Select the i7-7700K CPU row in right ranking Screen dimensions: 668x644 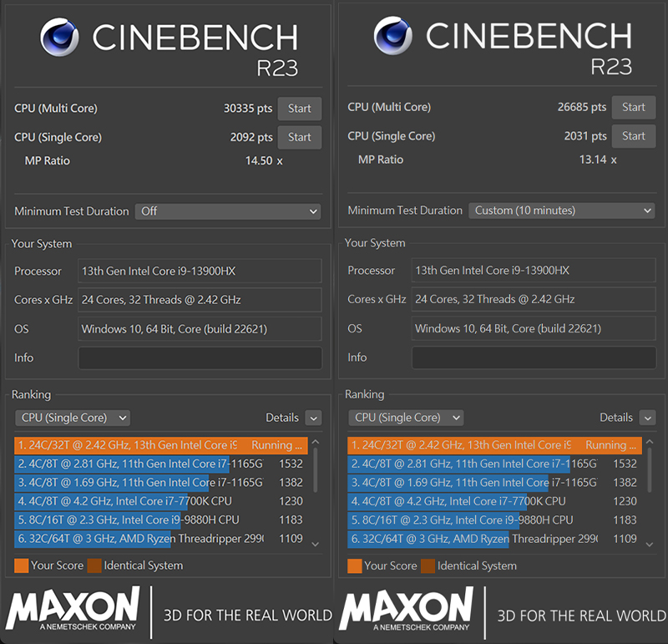point(494,502)
